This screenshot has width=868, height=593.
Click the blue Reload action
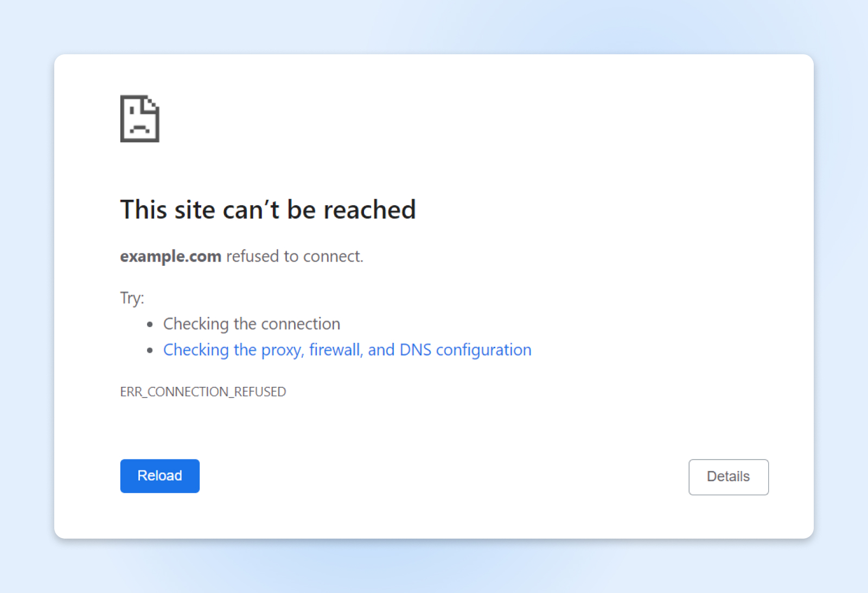[x=159, y=476]
